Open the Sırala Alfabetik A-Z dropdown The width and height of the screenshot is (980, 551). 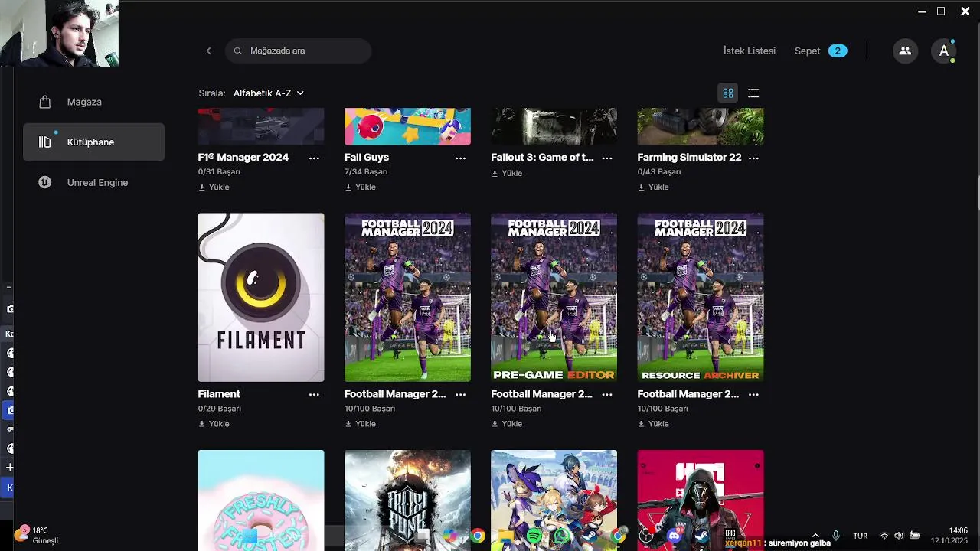pos(268,93)
